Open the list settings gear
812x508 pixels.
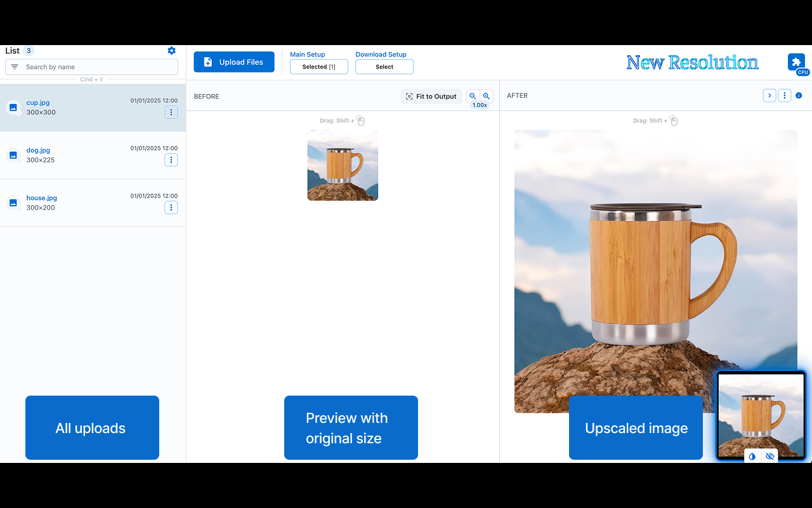click(x=171, y=51)
